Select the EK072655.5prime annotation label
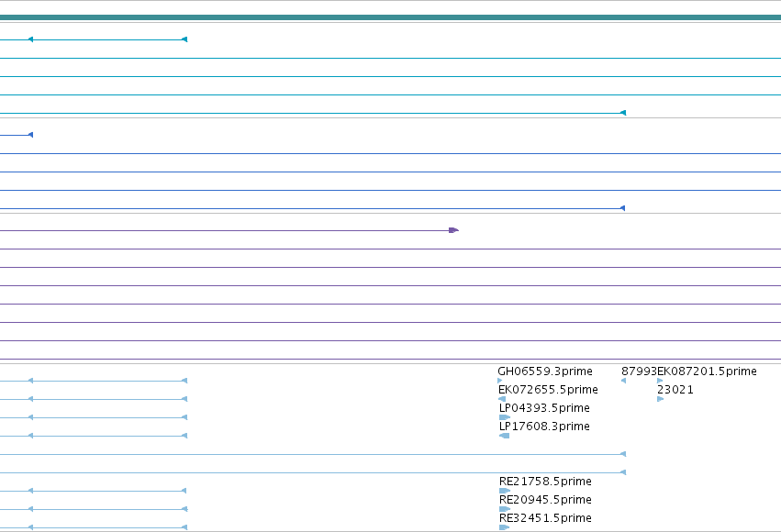The height and width of the screenshot is (532, 781). point(548,390)
